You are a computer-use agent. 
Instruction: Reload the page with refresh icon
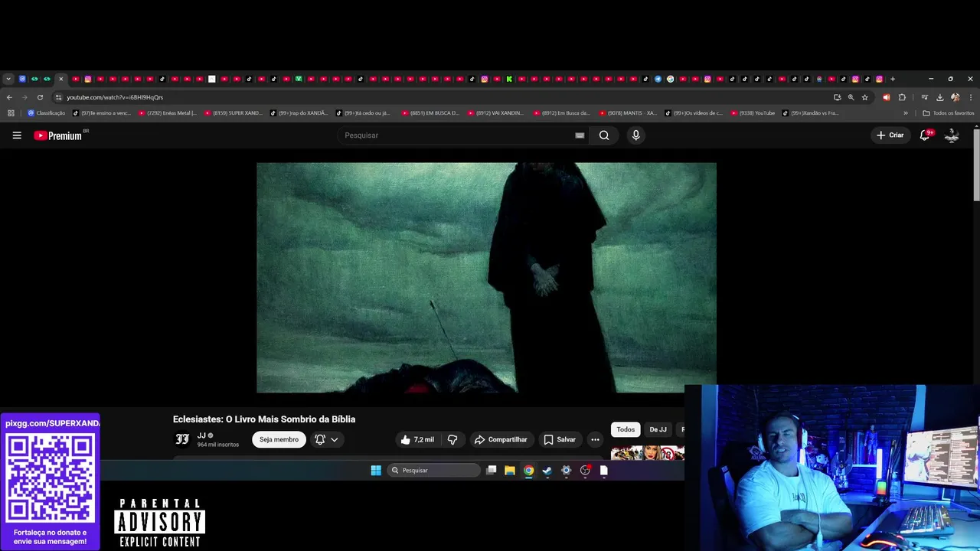click(x=40, y=97)
